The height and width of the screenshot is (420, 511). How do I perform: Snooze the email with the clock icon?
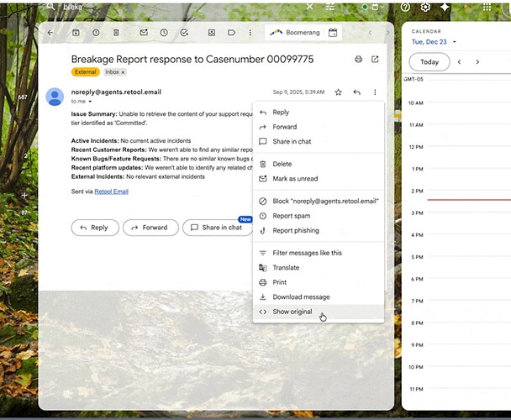(164, 33)
